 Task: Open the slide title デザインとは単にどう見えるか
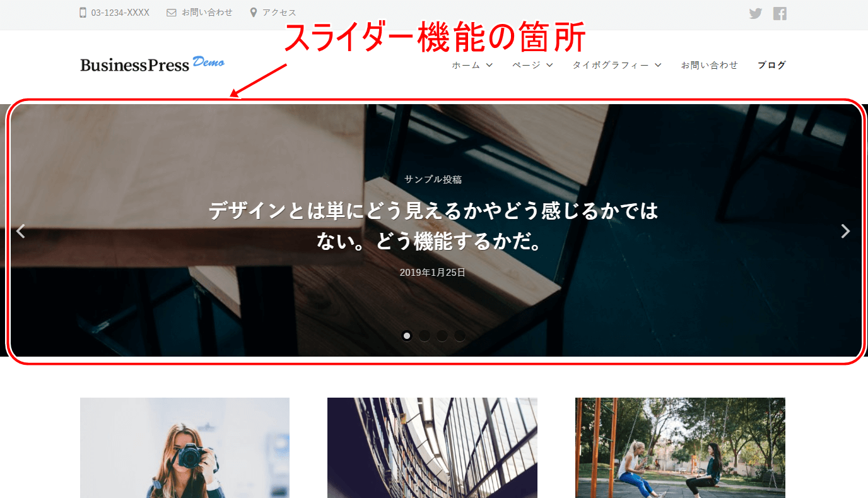pos(433,226)
